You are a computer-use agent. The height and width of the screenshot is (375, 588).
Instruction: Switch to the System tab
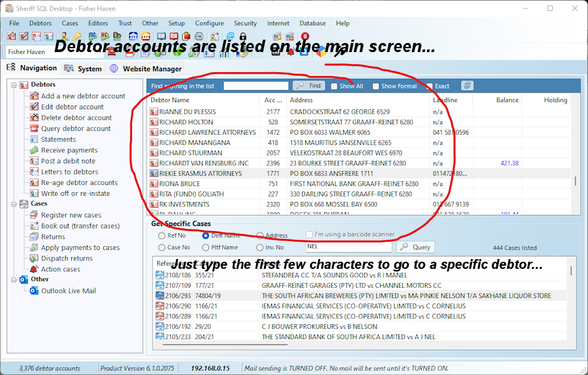[83, 68]
